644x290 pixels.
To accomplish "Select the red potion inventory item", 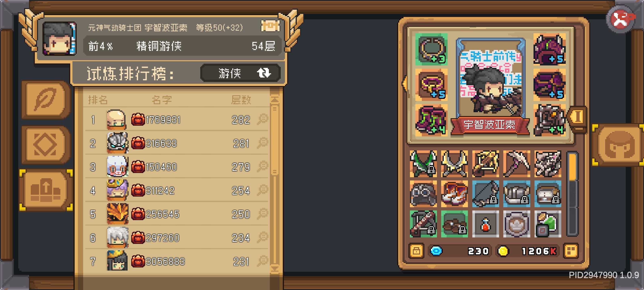I will [485, 224].
